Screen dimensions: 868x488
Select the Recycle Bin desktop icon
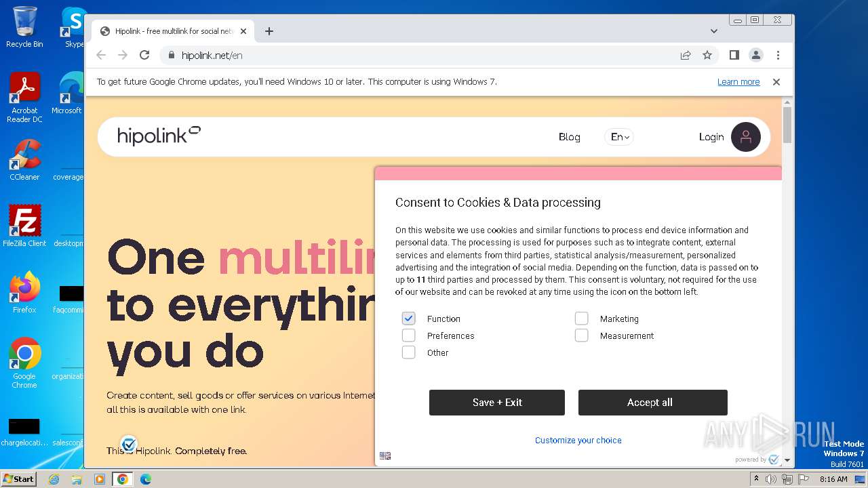click(24, 27)
